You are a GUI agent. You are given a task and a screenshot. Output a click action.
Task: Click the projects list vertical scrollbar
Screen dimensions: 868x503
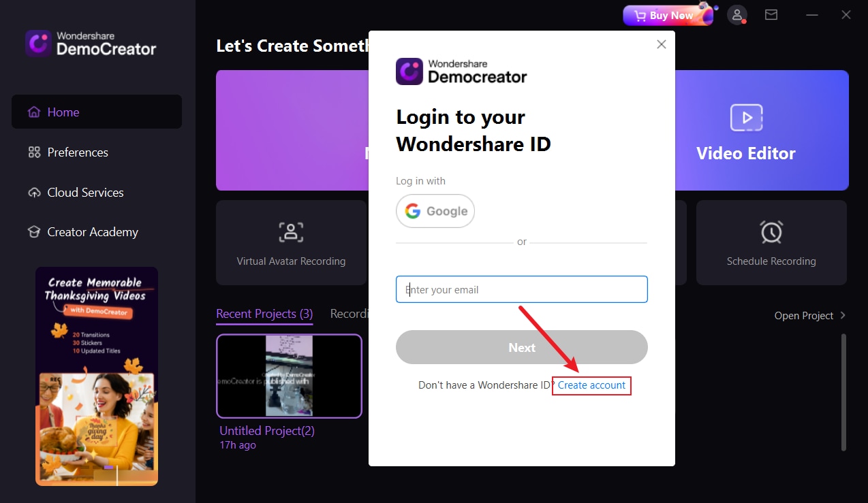coord(843,391)
